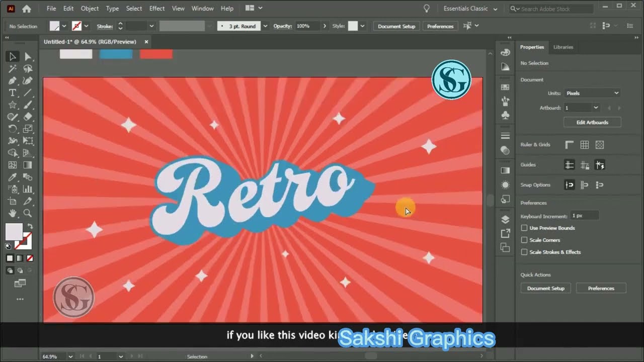
Task: Activate the Type tool
Action: pos(13,93)
